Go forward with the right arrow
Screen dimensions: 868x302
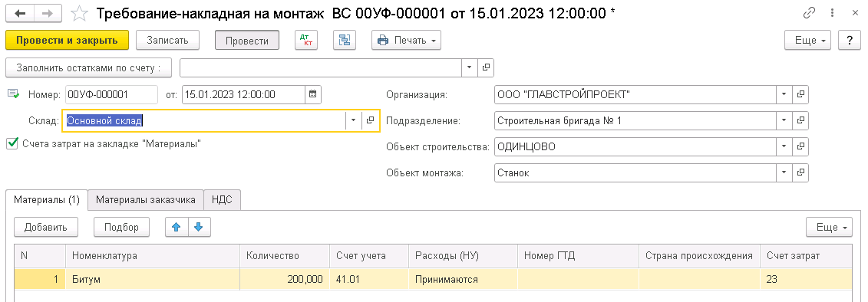[x=48, y=13]
